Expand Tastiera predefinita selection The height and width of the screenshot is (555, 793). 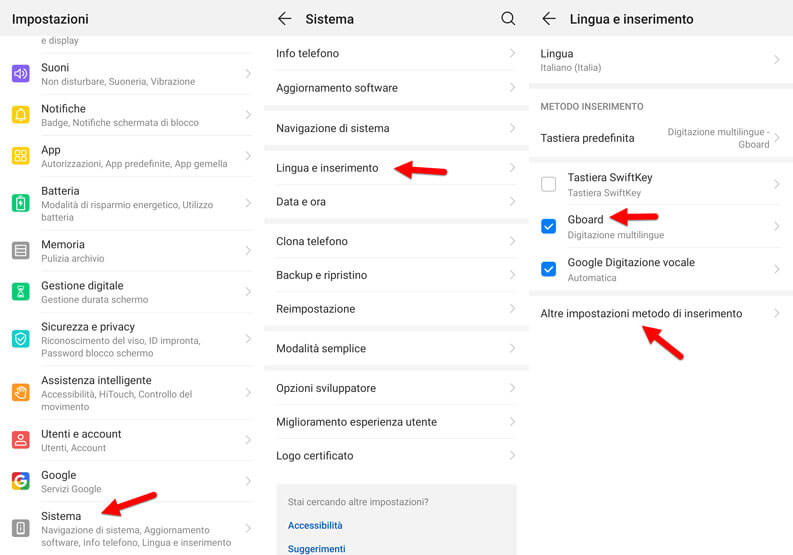click(x=660, y=138)
